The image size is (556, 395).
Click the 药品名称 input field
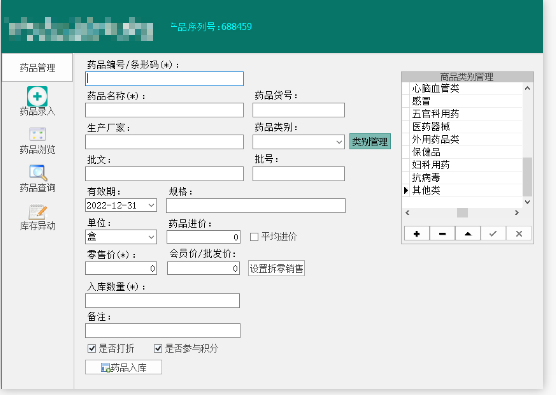[x=164, y=110]
